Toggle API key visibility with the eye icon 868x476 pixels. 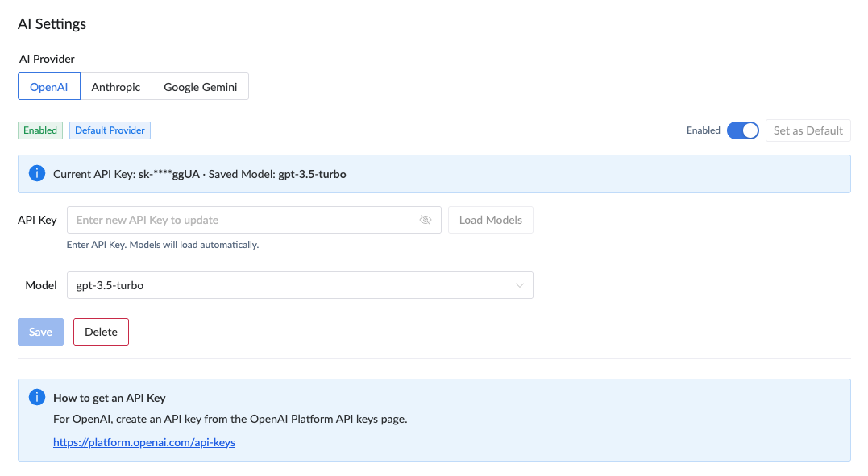[426, 220]
